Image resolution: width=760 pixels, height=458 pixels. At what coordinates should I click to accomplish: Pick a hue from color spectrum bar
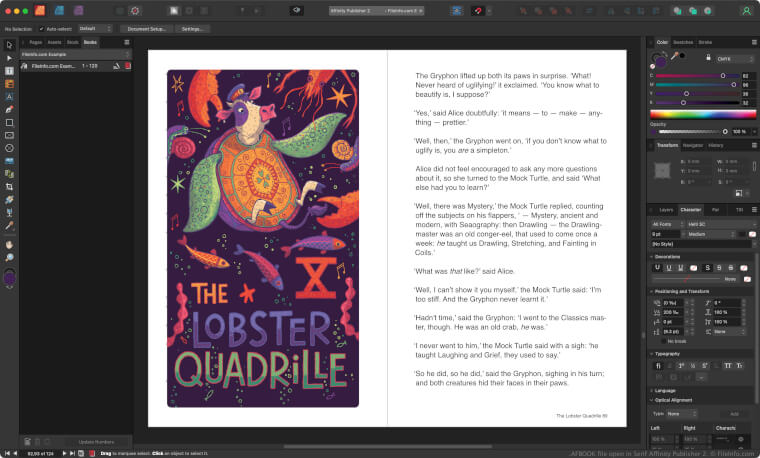[703, 114]
